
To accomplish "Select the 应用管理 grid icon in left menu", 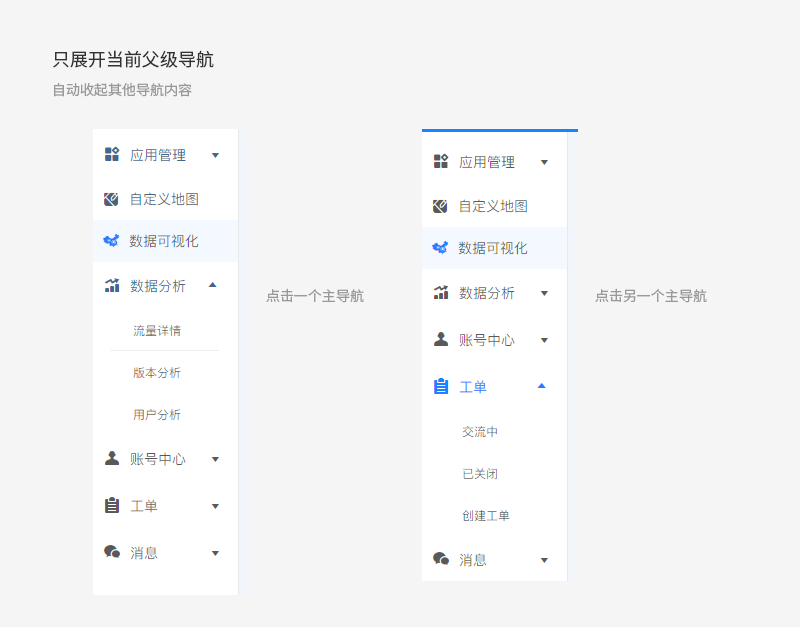I will tap(112, 155).
